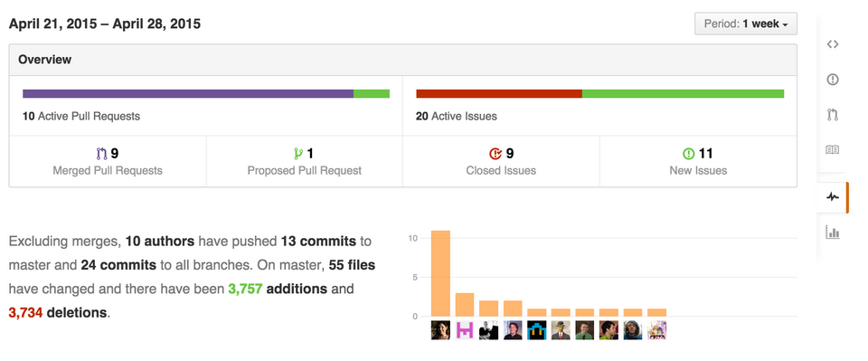This screenshot has height=361, width=868.
Task: Click the purple segment of pull requests bar
Action: pos(188,93)
